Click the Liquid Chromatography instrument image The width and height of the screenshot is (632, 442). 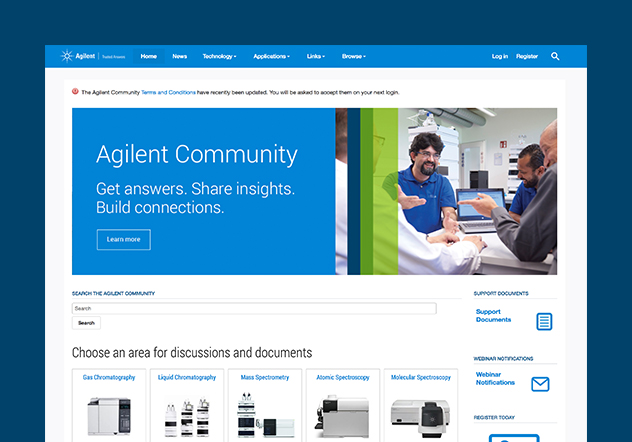click(x=187, y=417)
